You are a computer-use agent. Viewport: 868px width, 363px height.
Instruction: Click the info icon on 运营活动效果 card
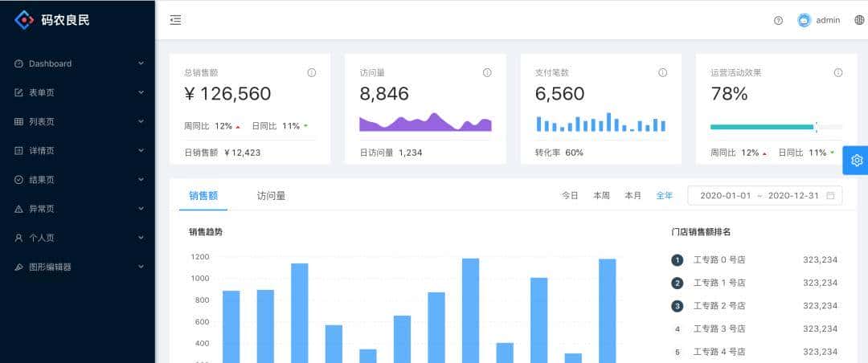[x=838, y=72]
